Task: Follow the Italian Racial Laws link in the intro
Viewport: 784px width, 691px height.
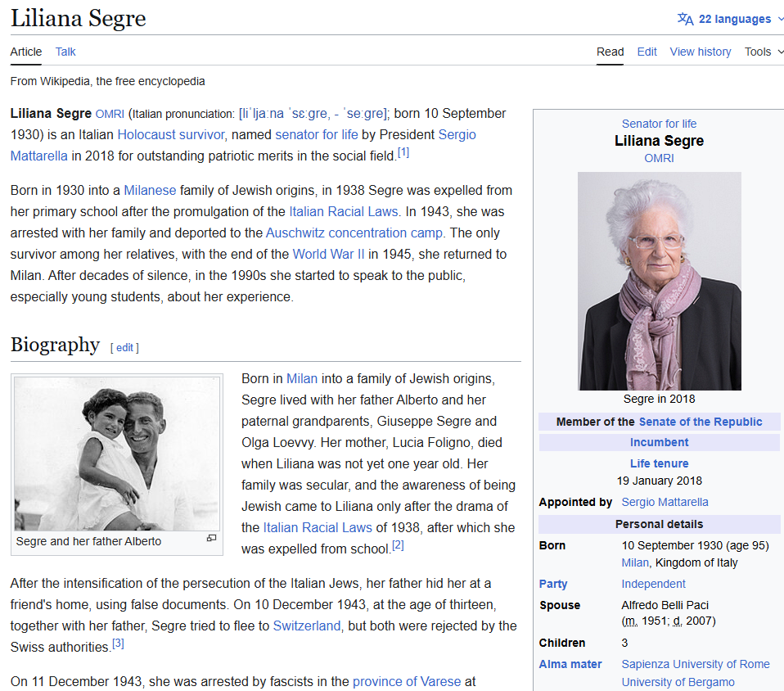Action: tap(344, 212)
